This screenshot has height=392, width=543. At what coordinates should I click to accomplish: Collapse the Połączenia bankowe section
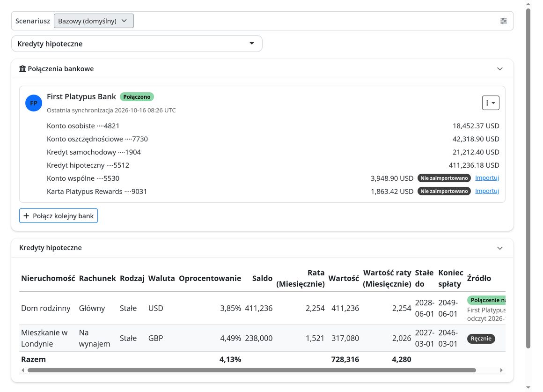[500, 69]
